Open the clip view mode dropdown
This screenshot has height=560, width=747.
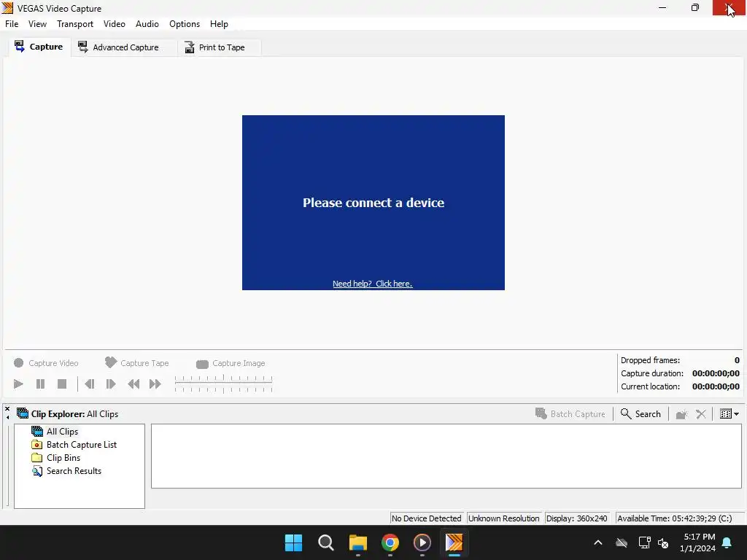pyautogui.click(x=729, y=414)
